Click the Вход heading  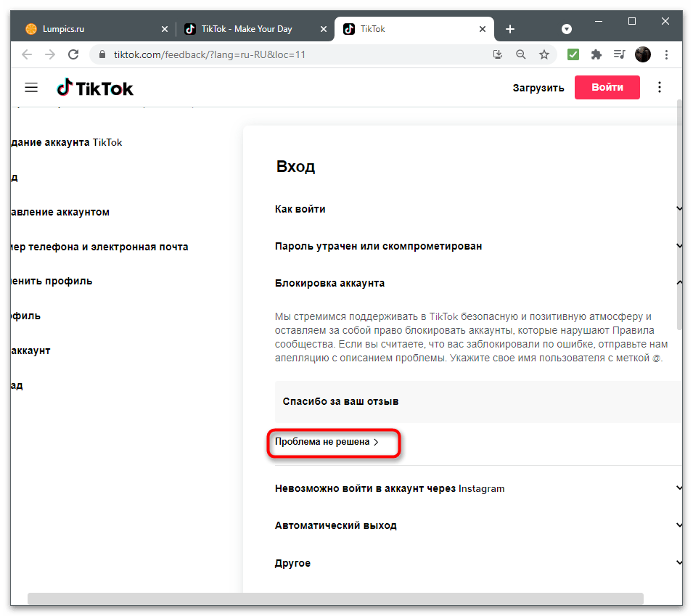[x=295, y=166]
